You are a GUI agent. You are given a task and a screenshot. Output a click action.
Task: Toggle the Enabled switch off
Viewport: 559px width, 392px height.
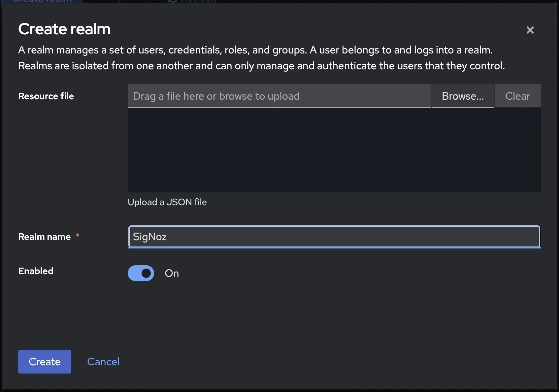tap(141, 273)
